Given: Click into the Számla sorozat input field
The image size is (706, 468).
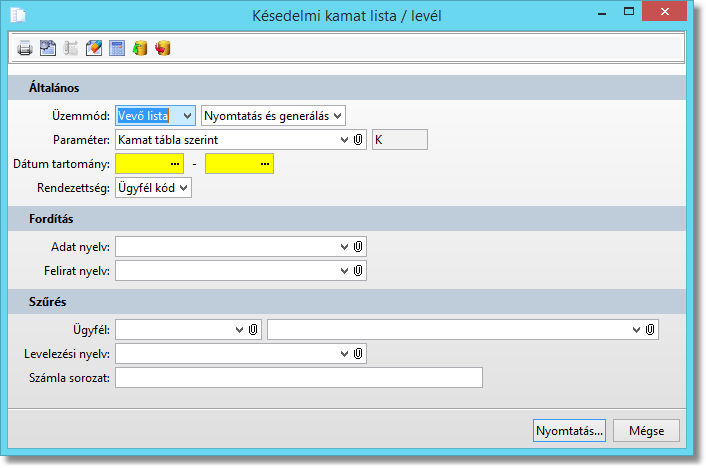Looking at the screenshot, I should 299,377.
